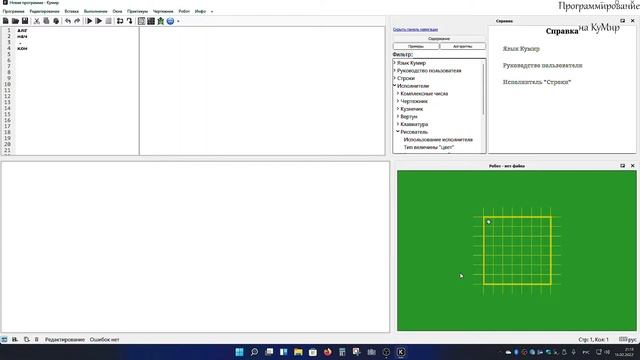640x360 pixels.
Task: Stop program execution square icon
Action: (108, 21)
